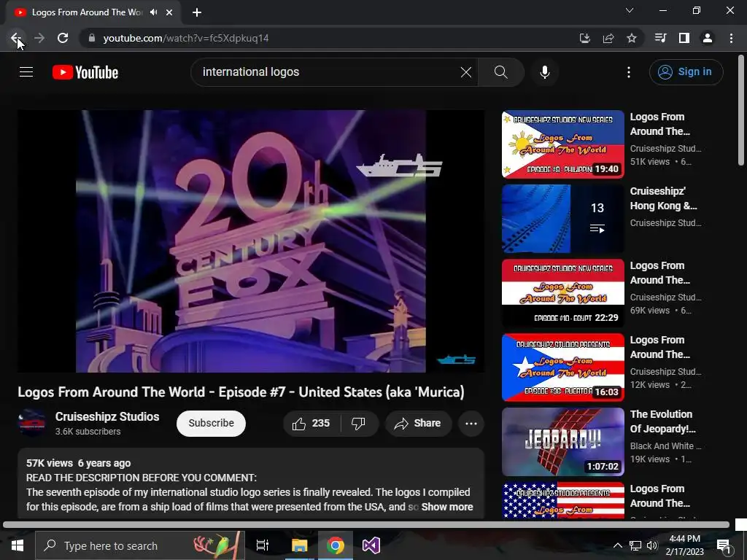Open YouTube hamburger guide menu
747x560 pixels.
26,72
